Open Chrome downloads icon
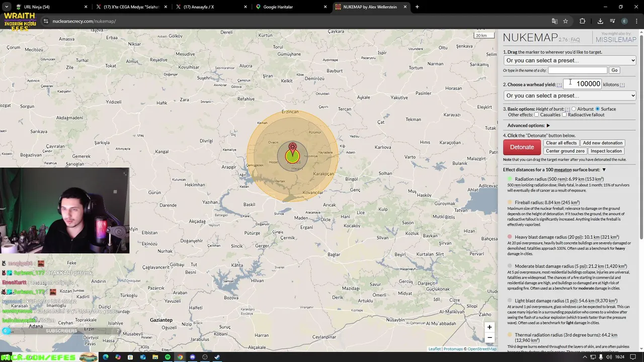This screenshot has height=362, width=644. (600, 21)
